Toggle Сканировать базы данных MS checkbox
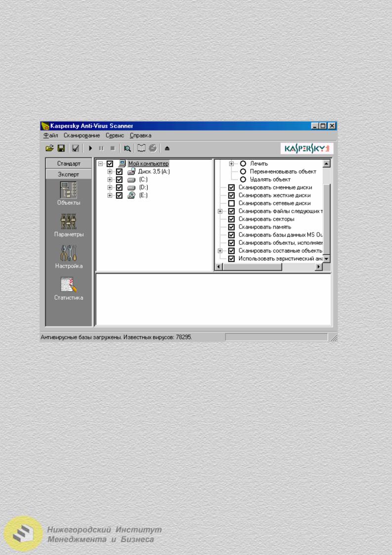The width and height of the screenshot is (392, 555). point(231,235)
